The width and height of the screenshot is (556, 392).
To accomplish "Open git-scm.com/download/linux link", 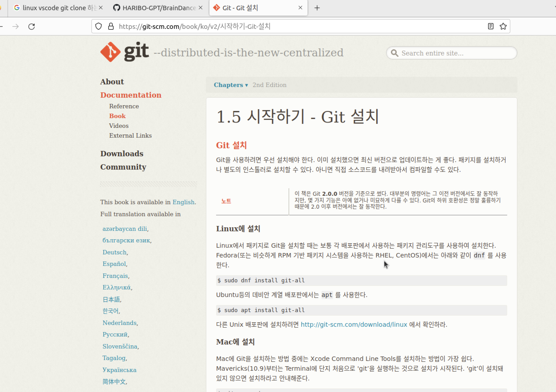I will 354,324.
